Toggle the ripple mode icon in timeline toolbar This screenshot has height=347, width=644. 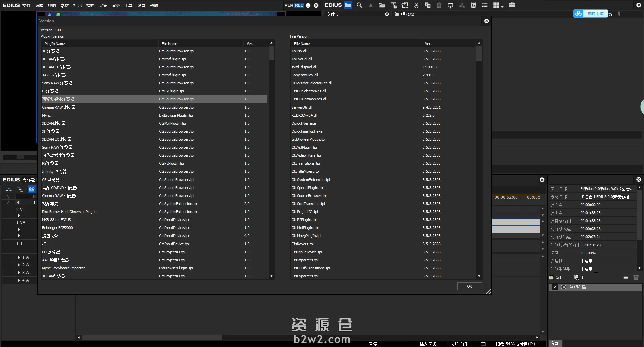coord(20,189)
